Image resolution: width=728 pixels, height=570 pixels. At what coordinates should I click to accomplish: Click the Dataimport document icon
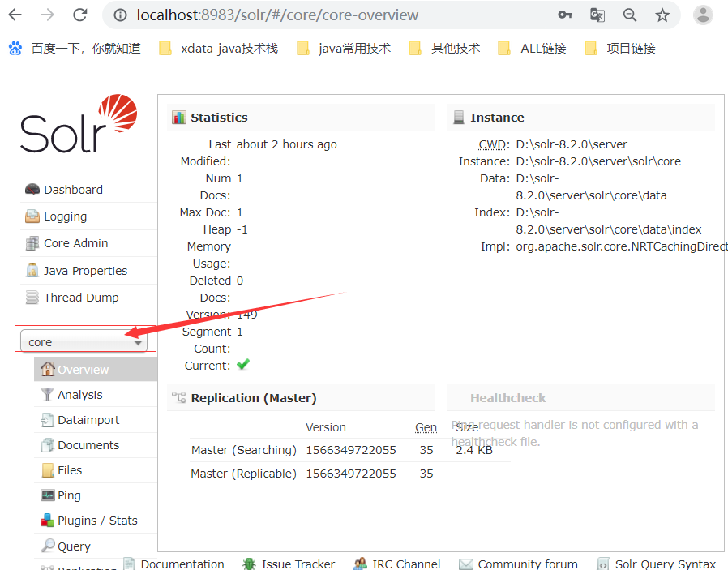click(x=47, y=420)
